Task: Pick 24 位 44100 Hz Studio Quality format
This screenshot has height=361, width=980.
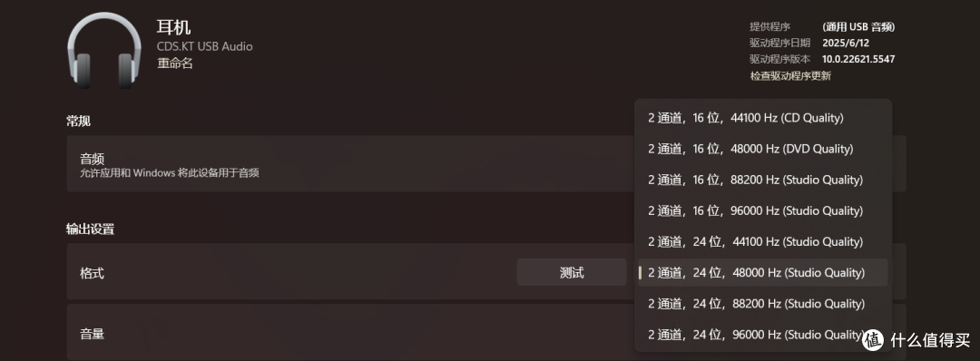Action: coord(762,241)
